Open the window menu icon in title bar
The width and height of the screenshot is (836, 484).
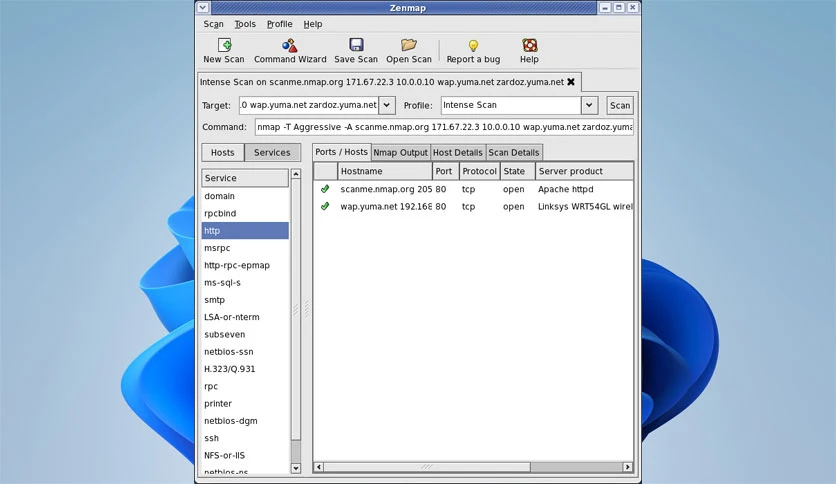(203, 7)
